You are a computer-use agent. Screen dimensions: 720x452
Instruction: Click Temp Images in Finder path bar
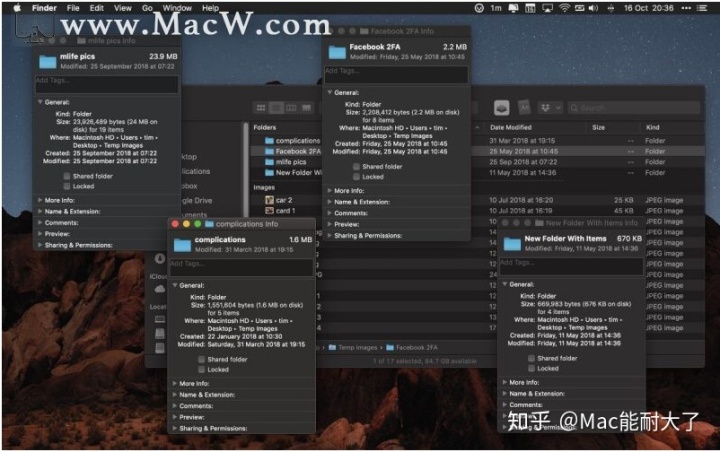pyautogui.click(x=353, y=347)
